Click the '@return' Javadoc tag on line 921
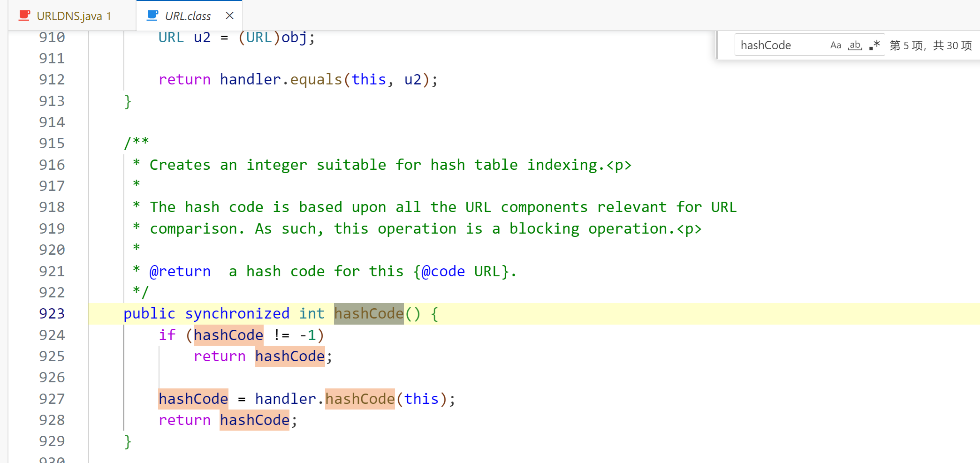This screenshot has width=980, height=463. tap(180, 271)
